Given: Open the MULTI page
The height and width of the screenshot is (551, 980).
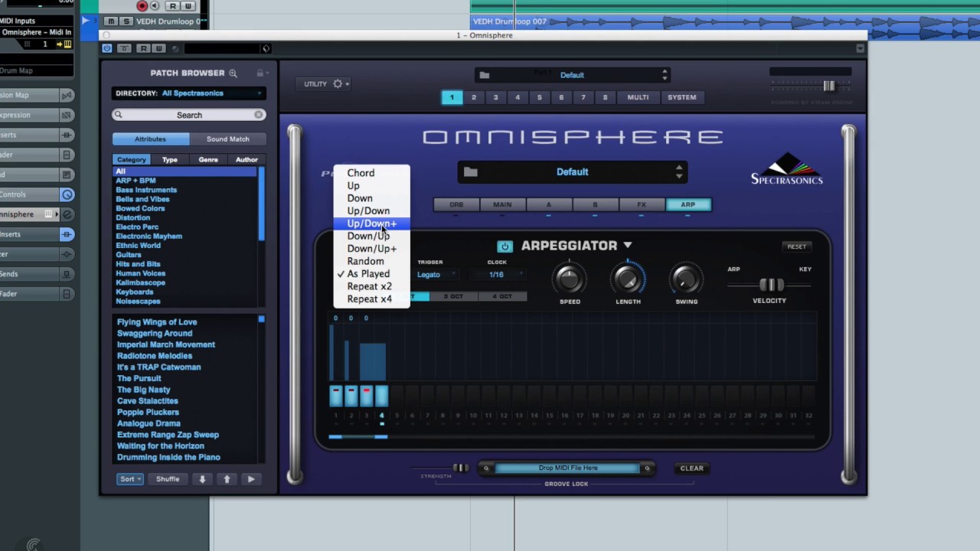Looking at the screenshot, I should [638, 97].
